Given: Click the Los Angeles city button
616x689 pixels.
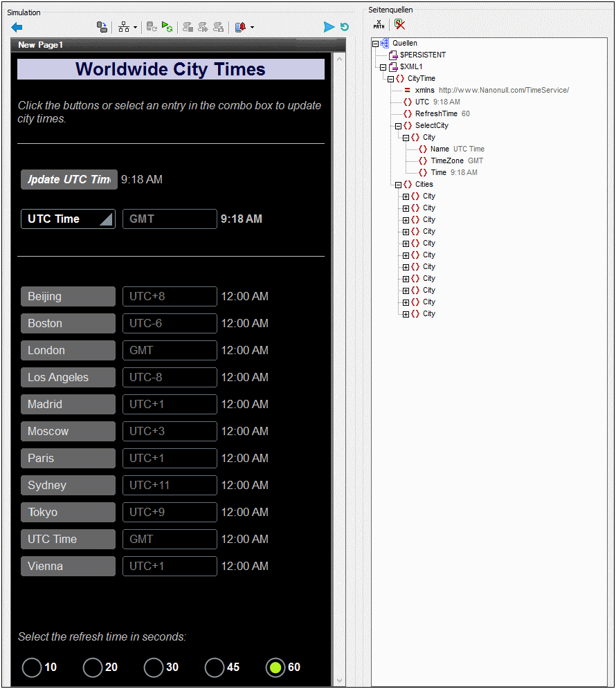Looking at the screenshot, I should 68,377.
